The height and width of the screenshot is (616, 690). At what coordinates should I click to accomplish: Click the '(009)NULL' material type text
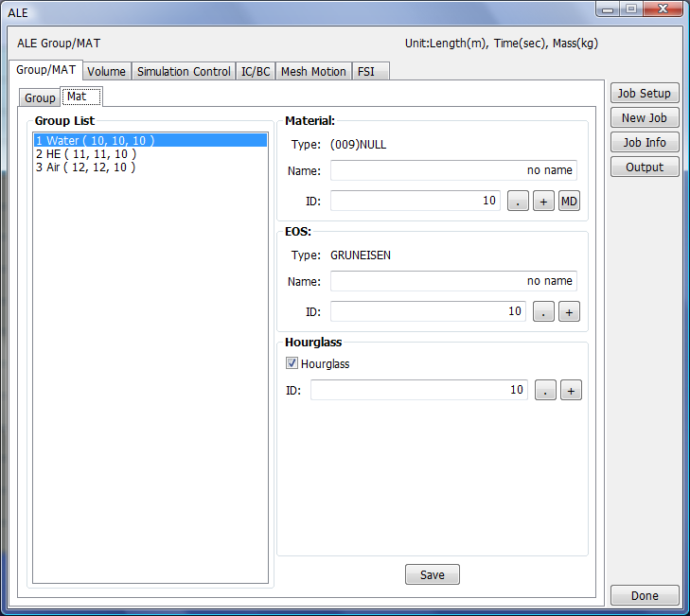(358, 145)
